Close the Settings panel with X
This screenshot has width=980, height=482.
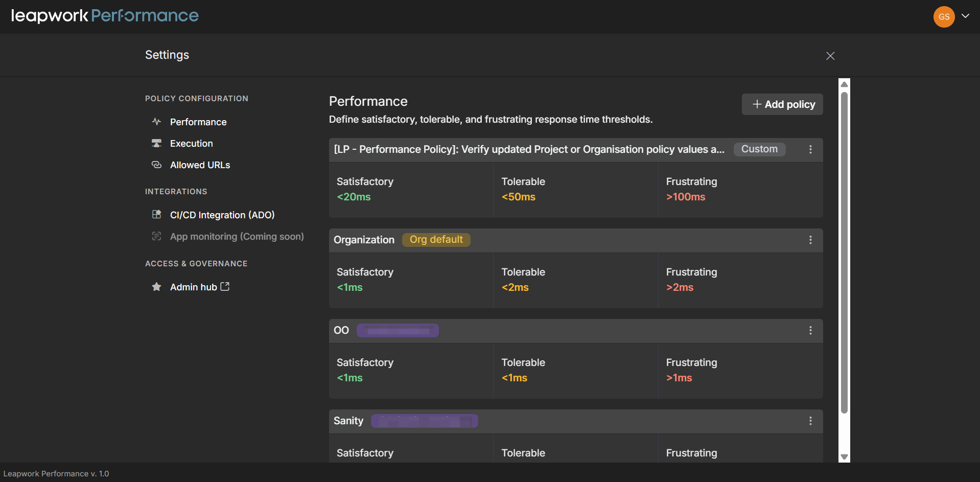pos(830,56)
